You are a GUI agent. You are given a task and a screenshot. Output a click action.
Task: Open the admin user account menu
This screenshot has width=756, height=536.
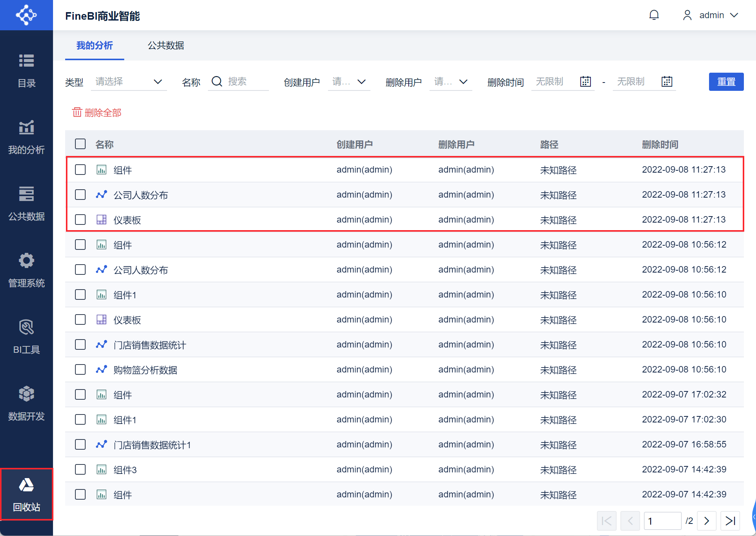[711, 15]
